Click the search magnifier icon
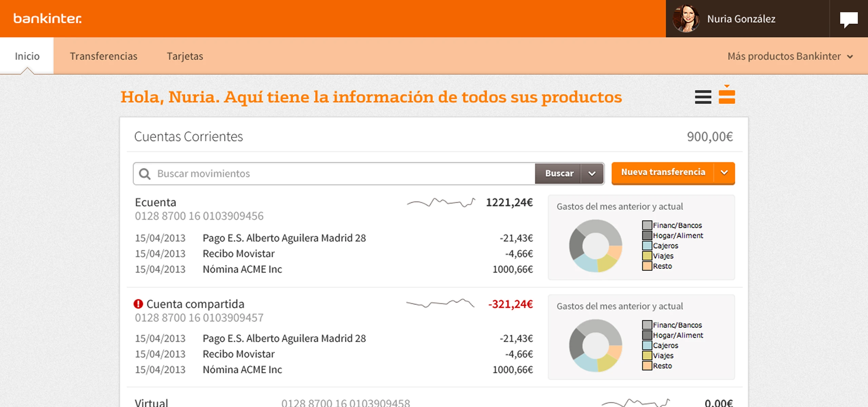 [145, 174]
